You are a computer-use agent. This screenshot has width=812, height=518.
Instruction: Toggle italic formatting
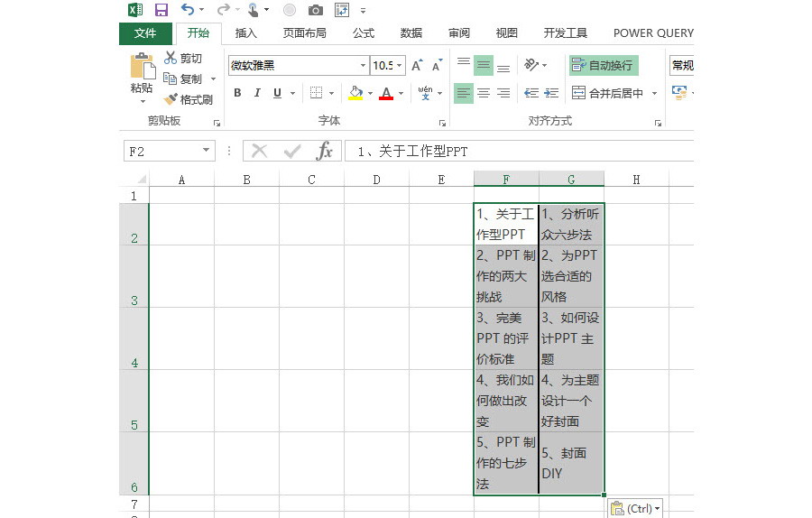(x=257, y=93)
